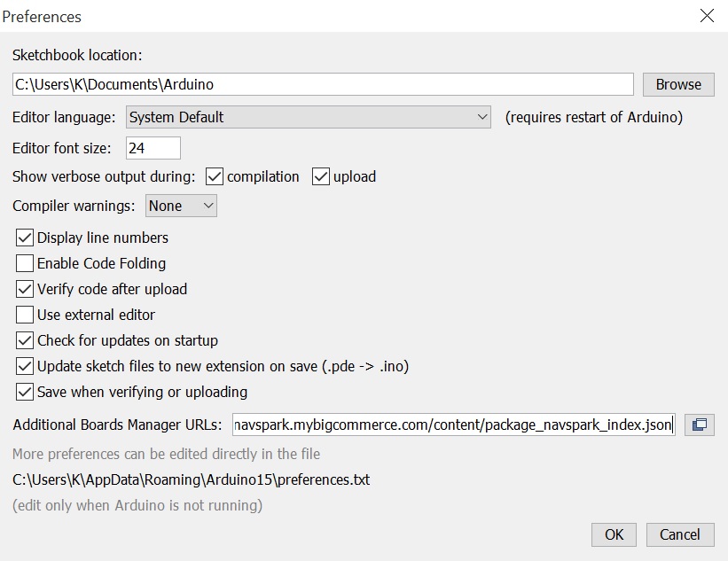Click the 'Editor language:' label
728x561 pixels.
click(x=64, y=117)
